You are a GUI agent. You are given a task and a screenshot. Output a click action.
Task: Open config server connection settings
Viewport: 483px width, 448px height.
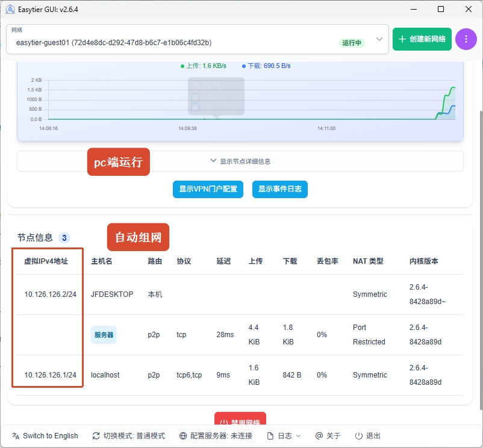coord(216,436)
